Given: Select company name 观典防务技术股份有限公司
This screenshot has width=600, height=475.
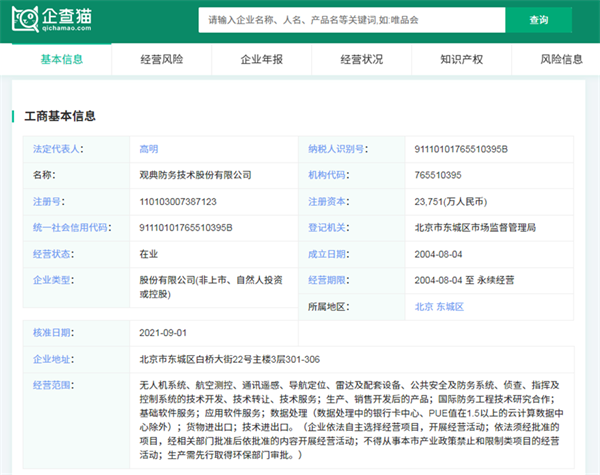Looking at the screenshot, I should (195, 175).
